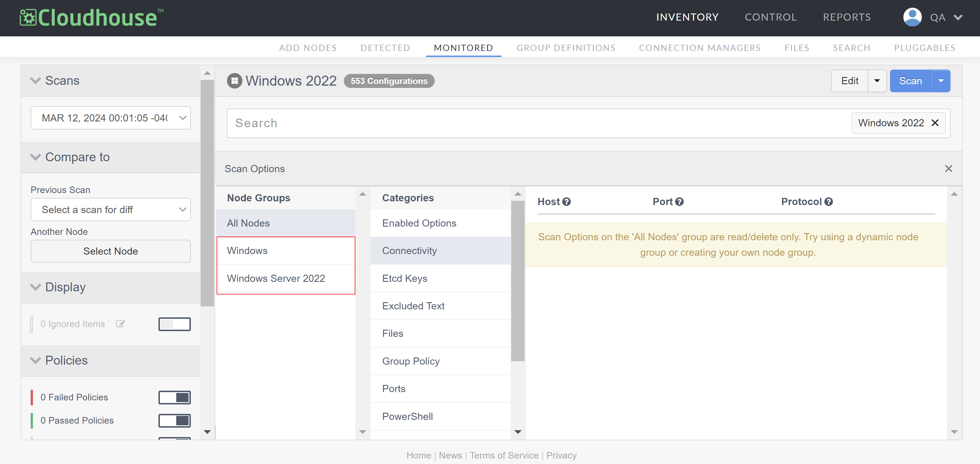Open the Scan button dropdown arrow
980x464 pixels.
(941, 81)
